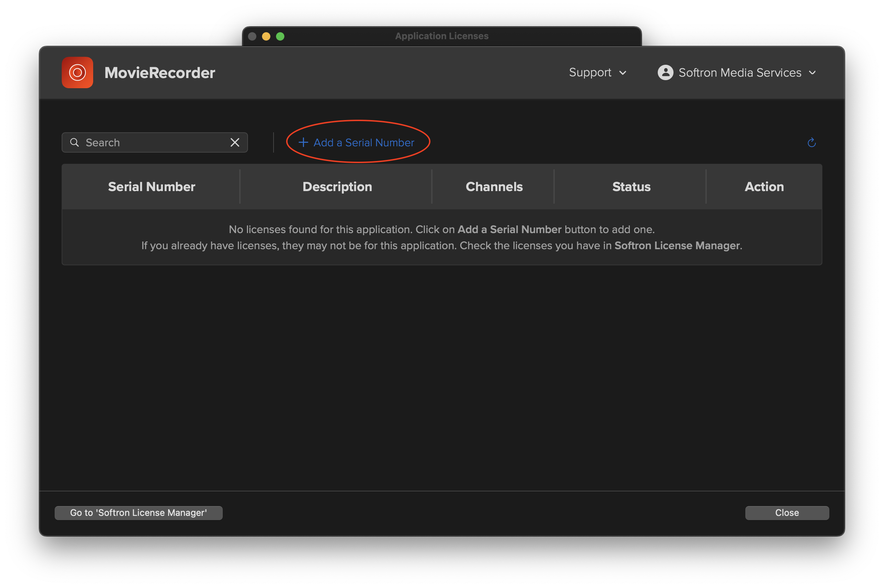This screenshot has height=588, width=884.
Task: Click the user account avatar icon
Action: pyautogui.click(x=665, y=72)
